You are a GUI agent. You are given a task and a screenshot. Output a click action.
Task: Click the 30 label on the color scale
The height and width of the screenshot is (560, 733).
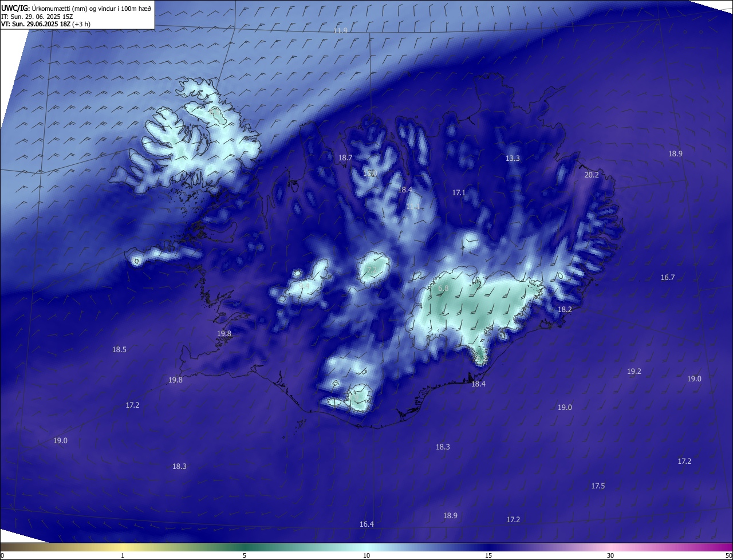point(610,555)
